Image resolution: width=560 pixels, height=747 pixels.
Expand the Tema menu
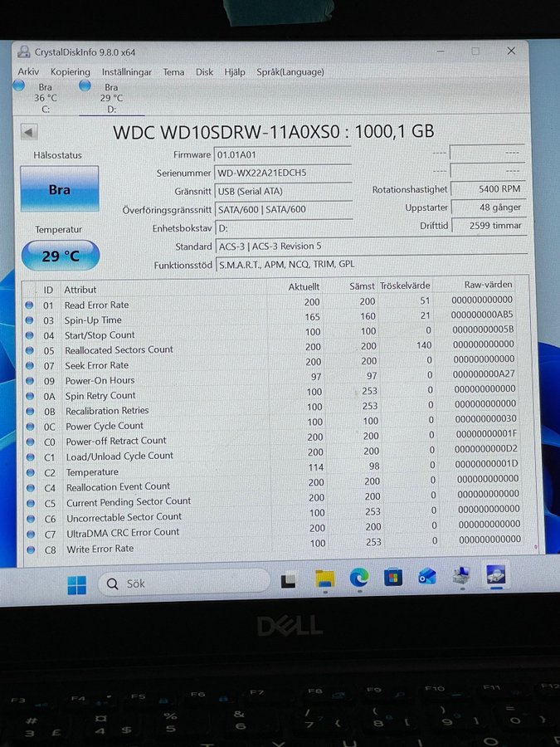[x=173, y=72]
